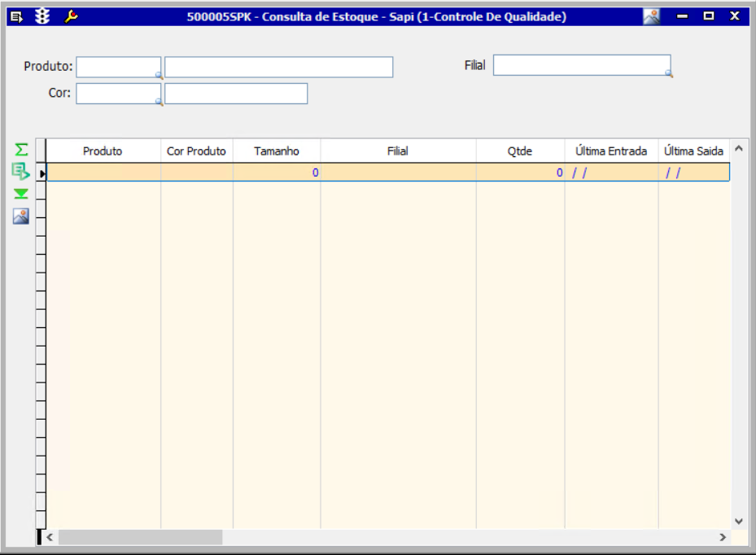The height and width of the screenshot is (555, 756).
Task: Minimize the Consulta de Estoque window
Action: pos(682,16)
